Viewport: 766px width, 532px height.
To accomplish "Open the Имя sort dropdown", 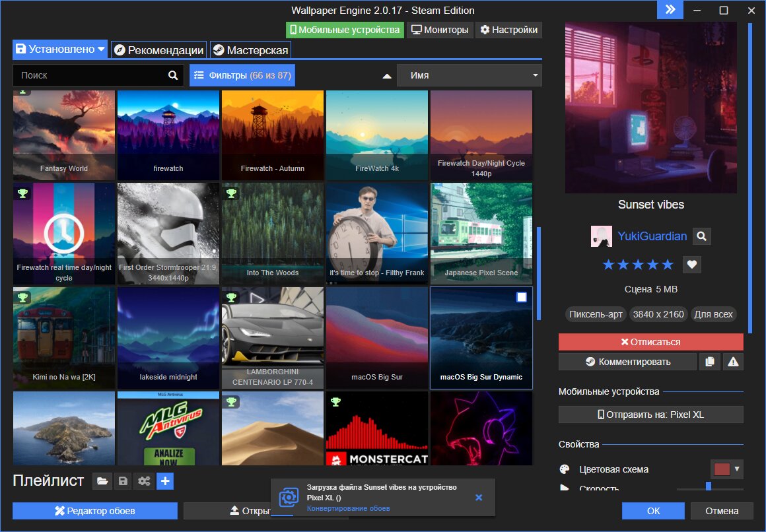I will pos(470,75).
